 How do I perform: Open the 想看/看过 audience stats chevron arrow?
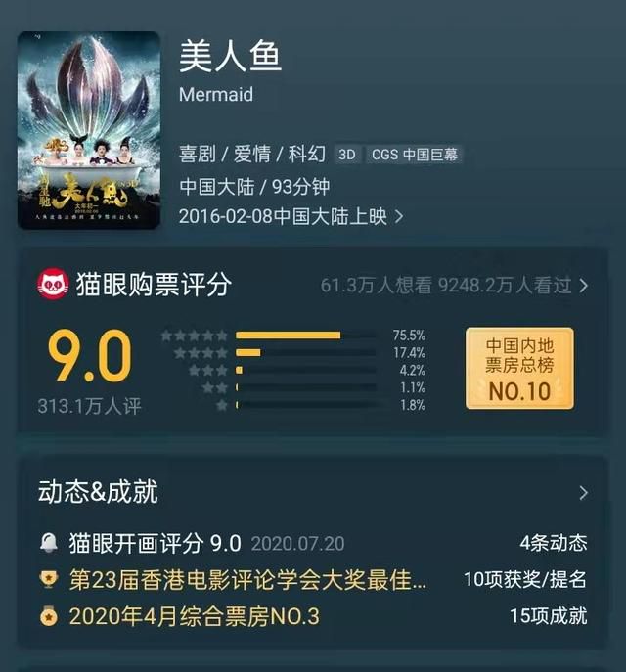[x=583, y=286]
